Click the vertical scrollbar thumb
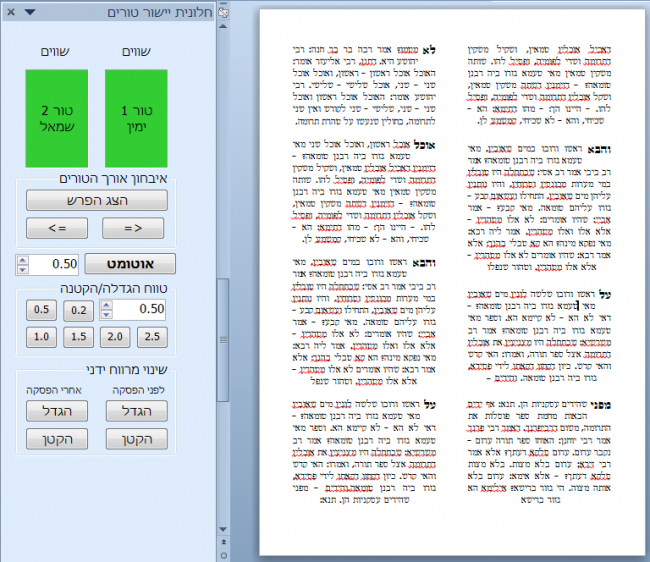The image size is (650, 562). (223, 340)
